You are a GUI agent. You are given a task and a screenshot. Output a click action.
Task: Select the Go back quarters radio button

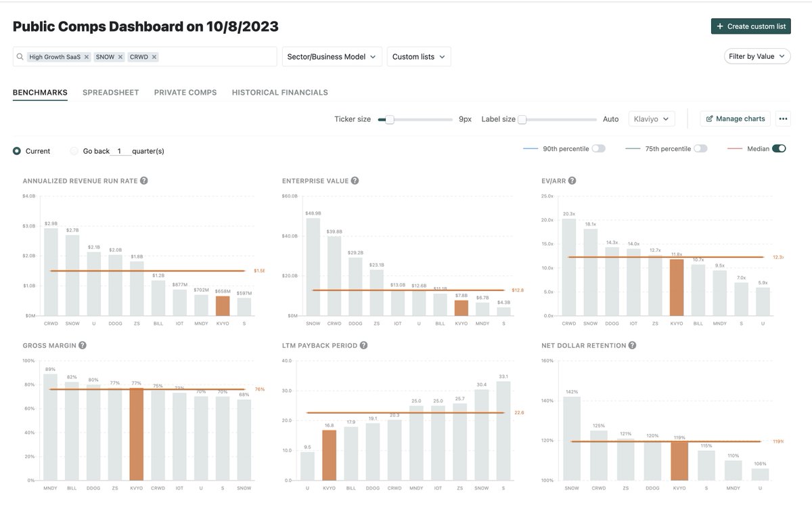coord(73,150)
